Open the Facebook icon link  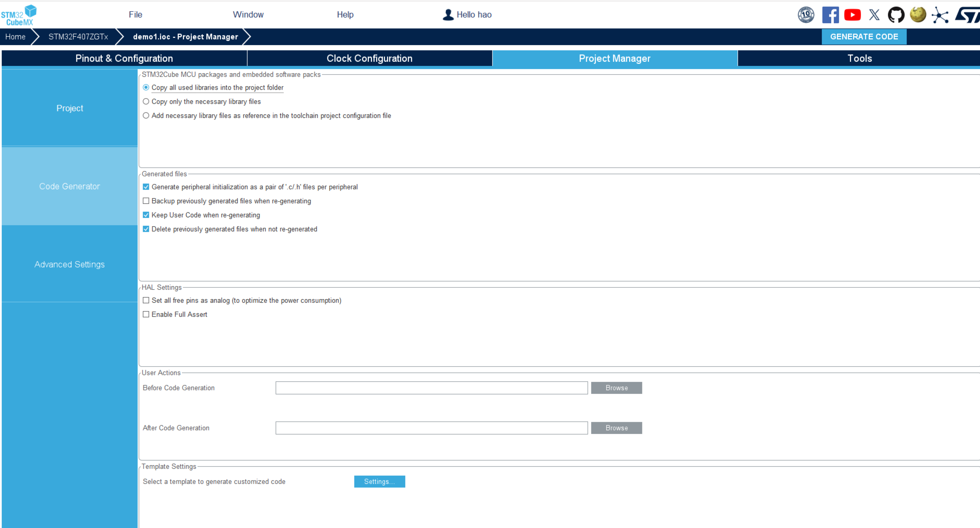coord(830,15)
